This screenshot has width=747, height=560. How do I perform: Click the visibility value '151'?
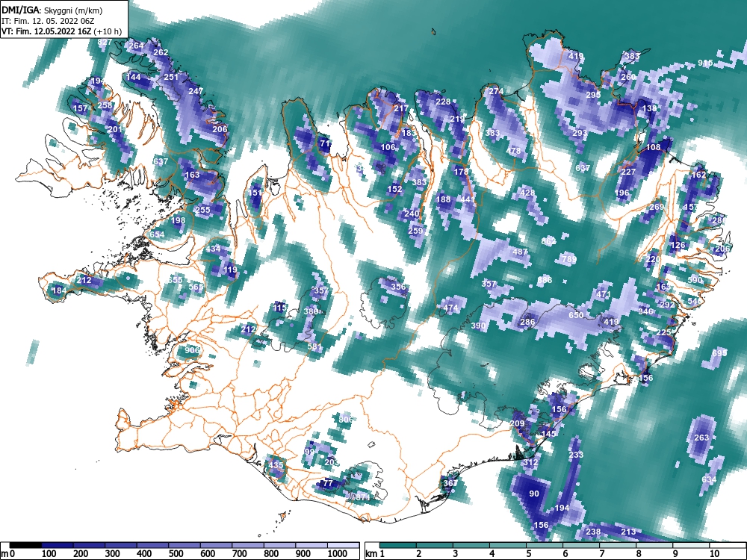click(255, 193)
